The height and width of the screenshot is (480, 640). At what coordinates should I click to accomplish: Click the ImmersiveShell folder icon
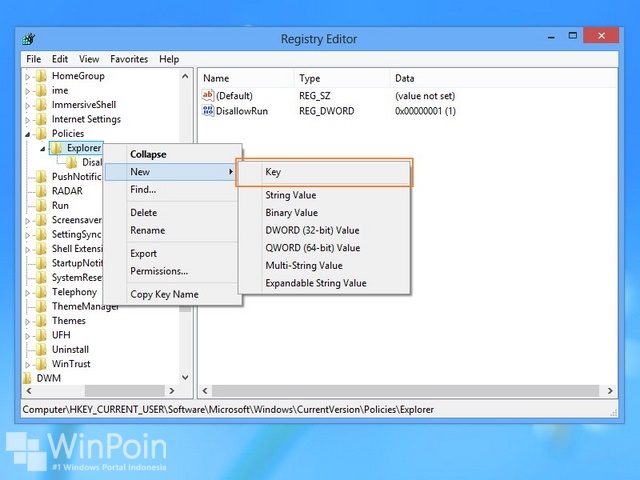[x=41, y=105]
